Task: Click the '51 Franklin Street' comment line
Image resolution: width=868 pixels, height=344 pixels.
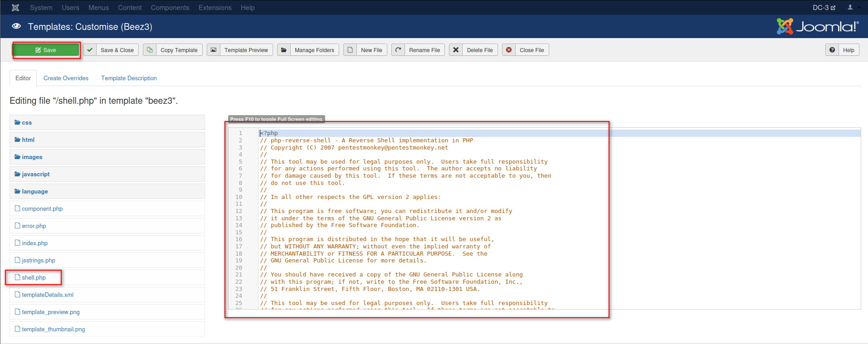Action: [370, 289]
